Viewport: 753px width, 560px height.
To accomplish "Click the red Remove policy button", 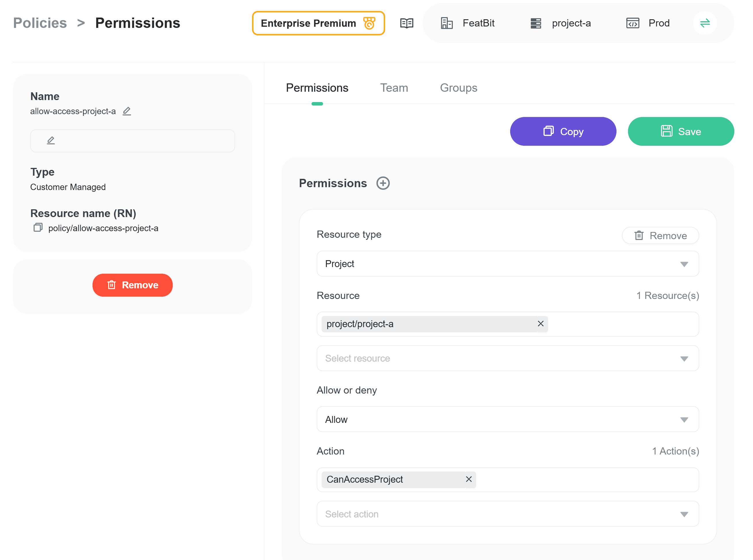I will click(x=132, y=285).
